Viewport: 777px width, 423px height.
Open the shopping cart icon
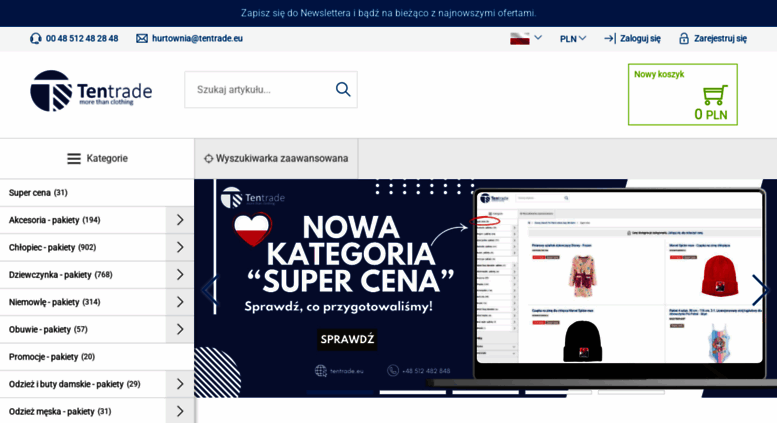coord(715,95)
